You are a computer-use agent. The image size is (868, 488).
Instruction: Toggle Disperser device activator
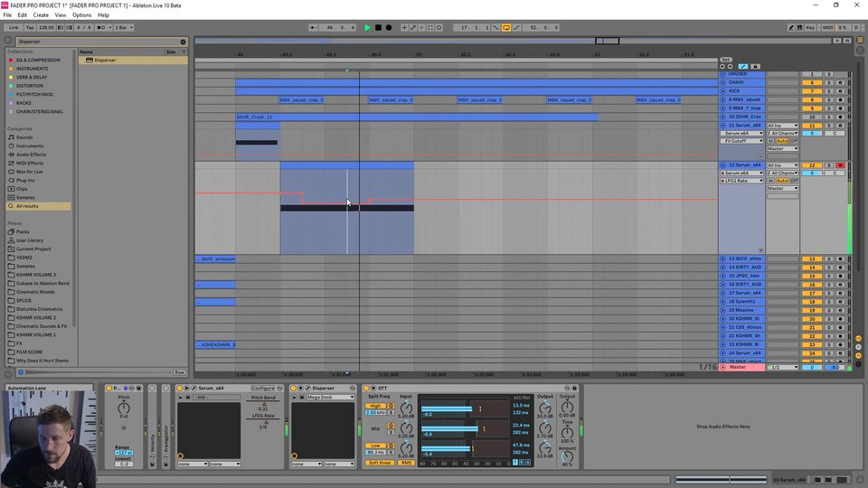[x=293, y=389]
